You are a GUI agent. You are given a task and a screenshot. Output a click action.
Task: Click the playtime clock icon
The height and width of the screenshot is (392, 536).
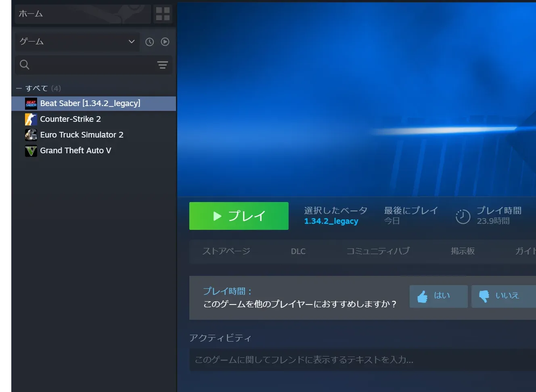463,216
